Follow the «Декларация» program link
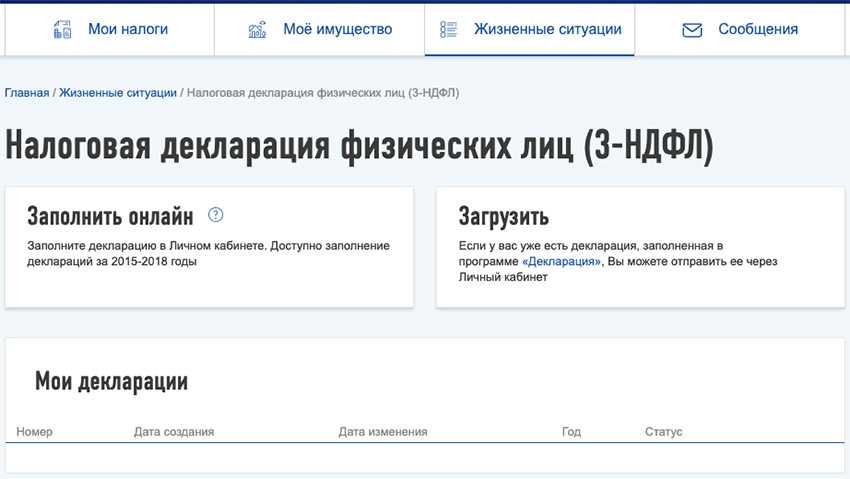The width and height of the screenshot is (850, 479). [561, 261]
